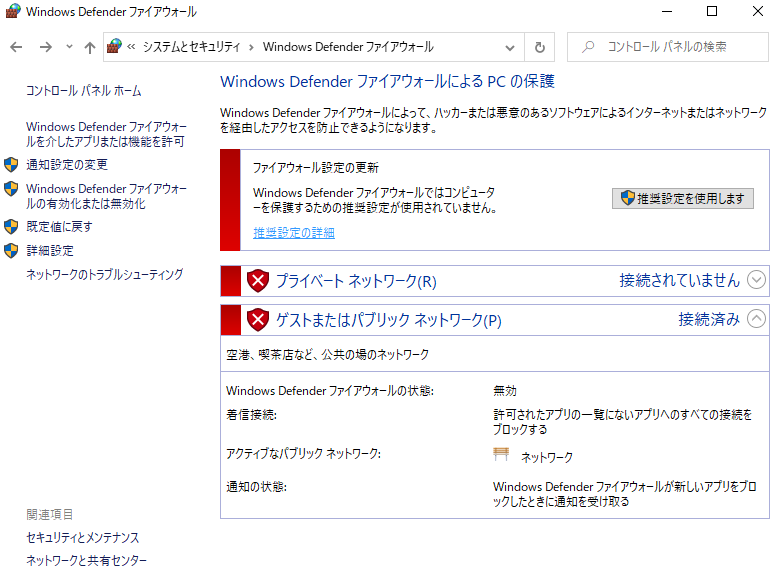
Task: Click the firewall icon in address bar
Action: coord(114,46)
